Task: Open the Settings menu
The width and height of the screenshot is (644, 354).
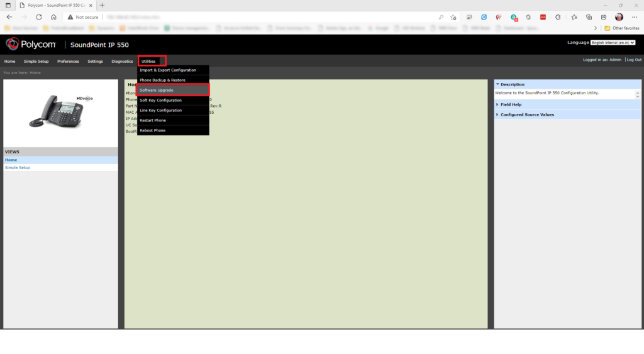Action: (x=95, y=61)
